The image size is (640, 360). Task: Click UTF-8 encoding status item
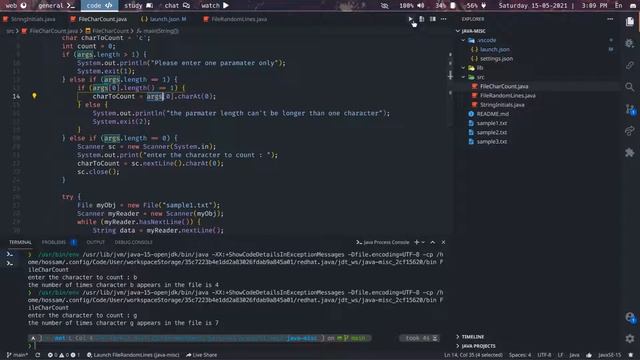click(x=545, y=355)
